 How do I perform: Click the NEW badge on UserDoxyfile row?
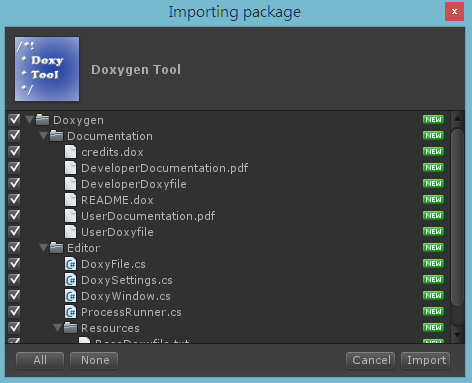point(433,232)
